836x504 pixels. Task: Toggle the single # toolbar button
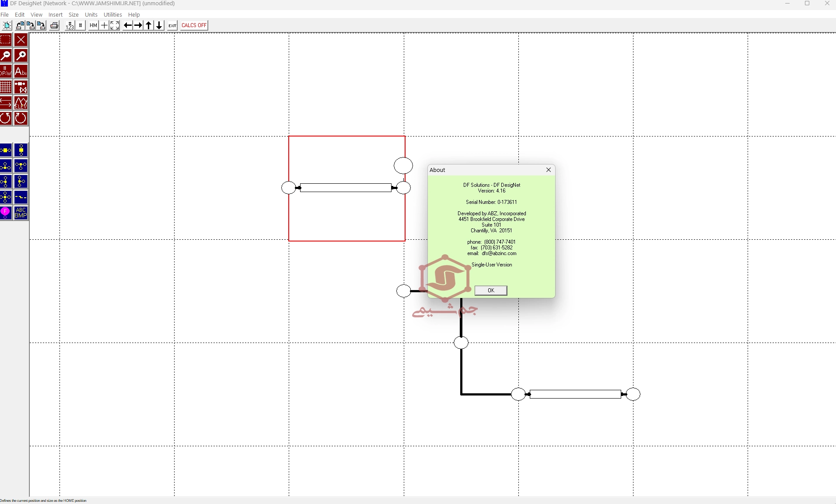(x=80, y=25)
